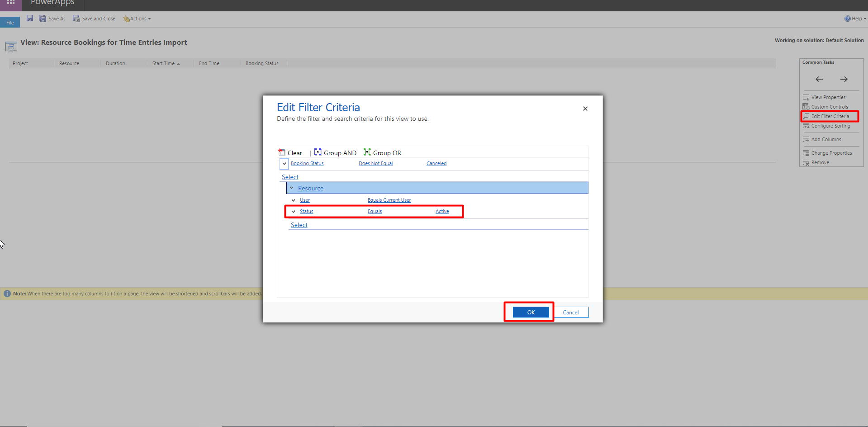
Task: Change the Does Not Equal operator
Action: click(375, 163)
